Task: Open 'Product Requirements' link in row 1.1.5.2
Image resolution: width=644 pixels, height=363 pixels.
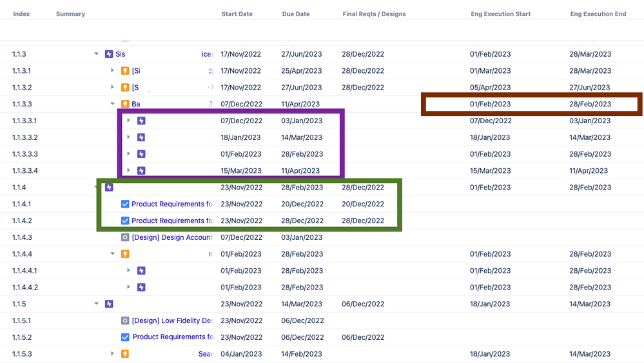Action: click(173, 337)
